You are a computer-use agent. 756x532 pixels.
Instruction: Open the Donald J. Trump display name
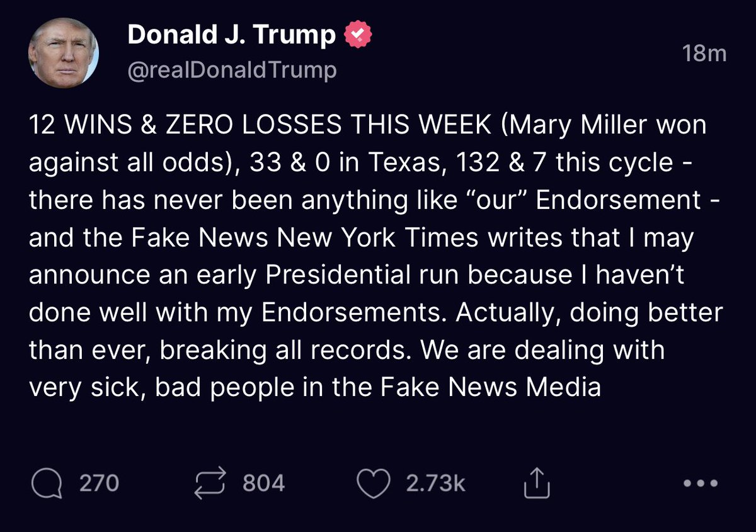pyautogui.click(x=231, y=35)
